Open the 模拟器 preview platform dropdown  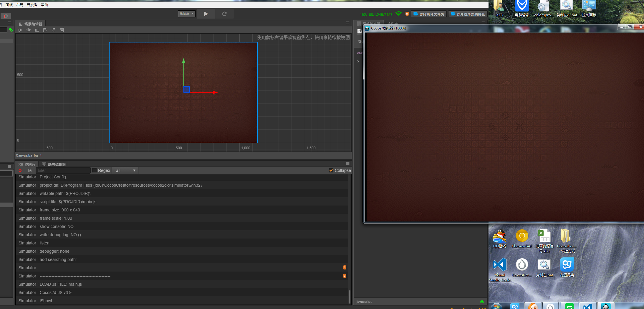pos(187,14)
